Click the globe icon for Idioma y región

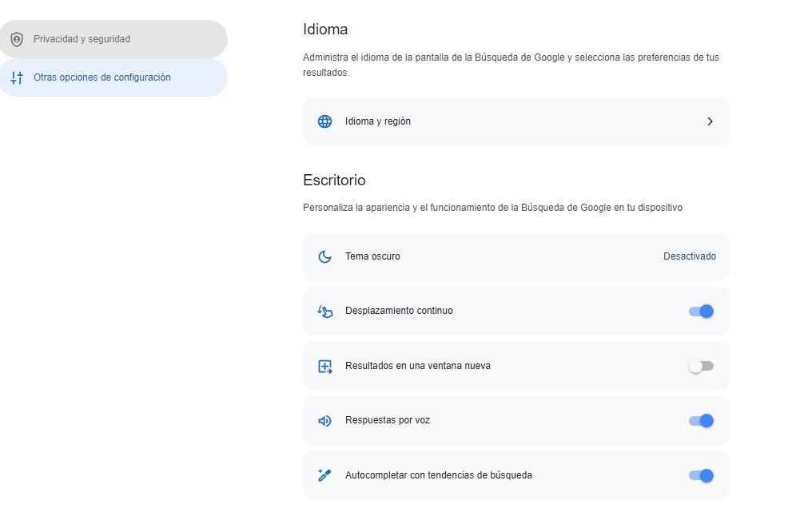(324, 121)
